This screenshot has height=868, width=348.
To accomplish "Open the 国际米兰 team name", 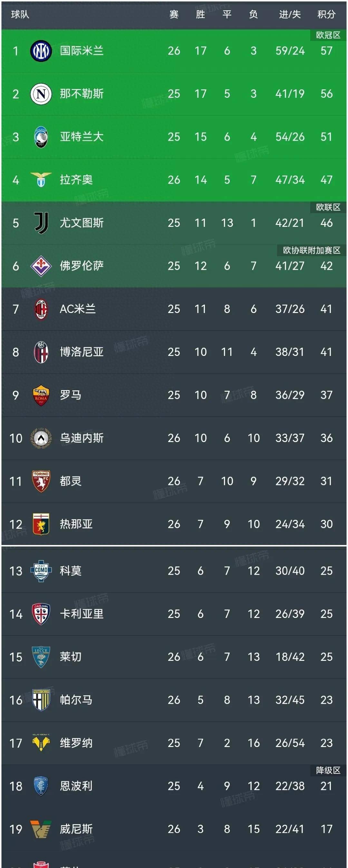I will (x=82, y=51).
